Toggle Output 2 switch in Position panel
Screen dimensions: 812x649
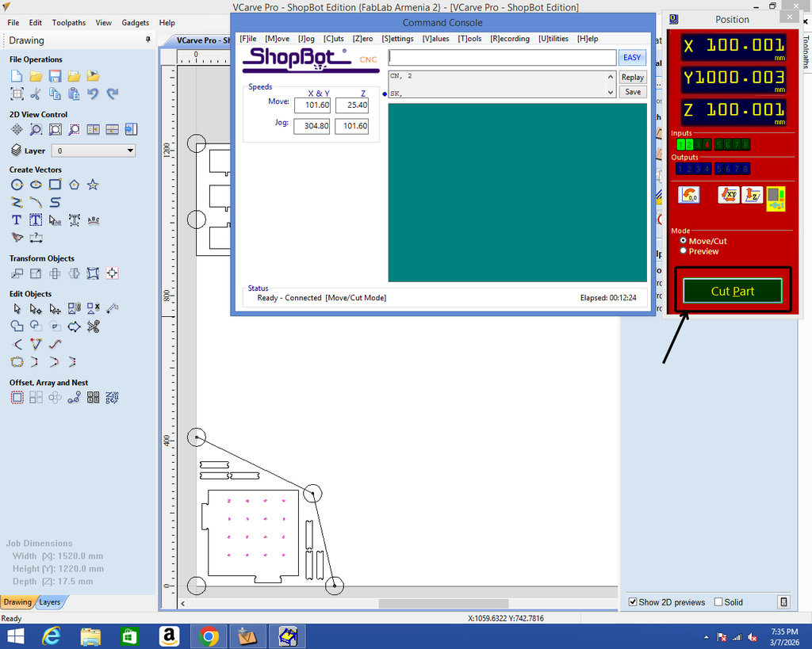[689, 169]
